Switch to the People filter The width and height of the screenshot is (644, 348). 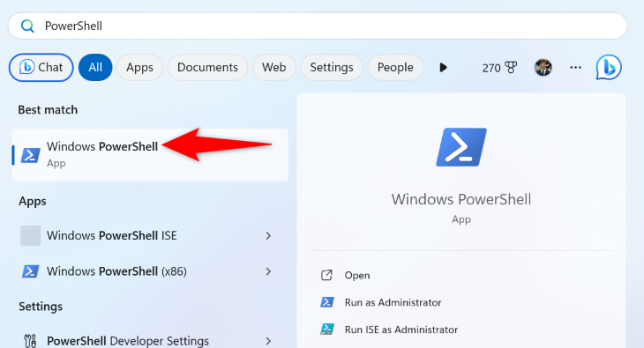coord(395,67)
